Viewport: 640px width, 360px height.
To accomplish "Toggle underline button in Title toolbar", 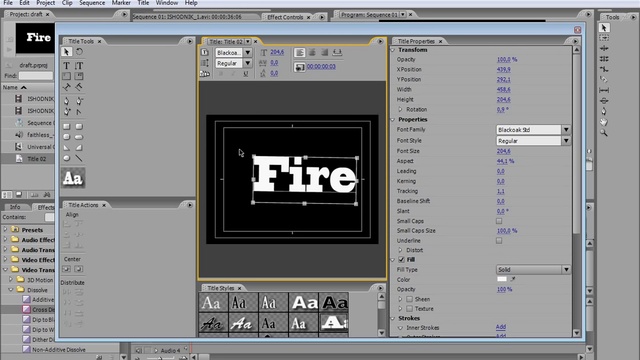I will click(x=246, y=74).
